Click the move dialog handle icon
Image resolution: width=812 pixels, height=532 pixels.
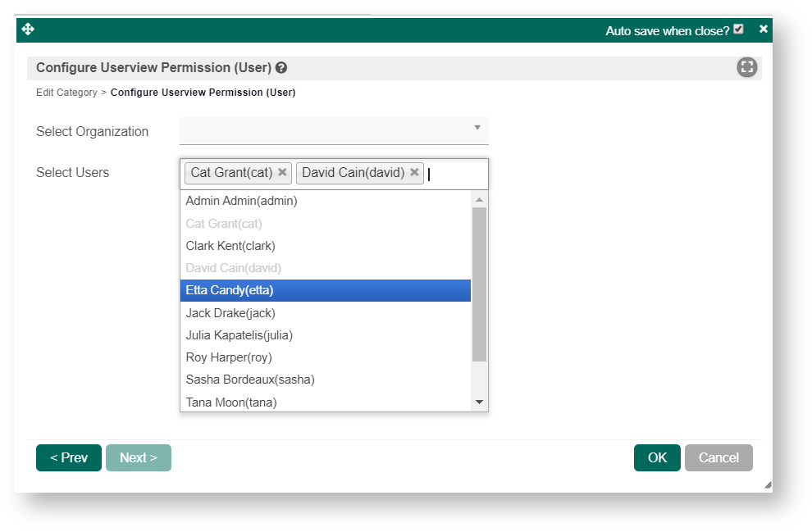[28, 30]
